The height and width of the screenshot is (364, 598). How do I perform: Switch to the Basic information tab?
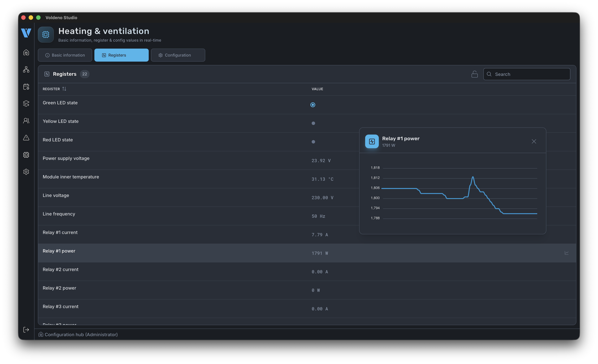click(x=65, y=55)
